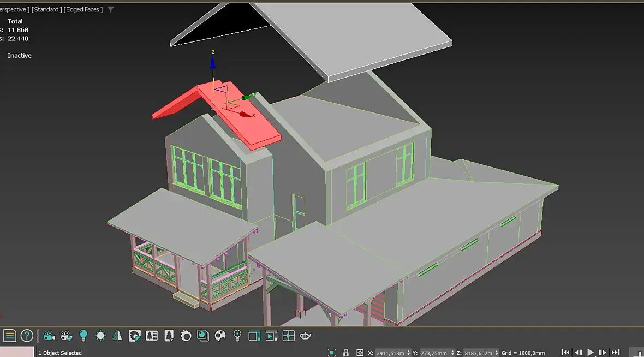Click the V-Ray light bulb icon

point(84,336)
